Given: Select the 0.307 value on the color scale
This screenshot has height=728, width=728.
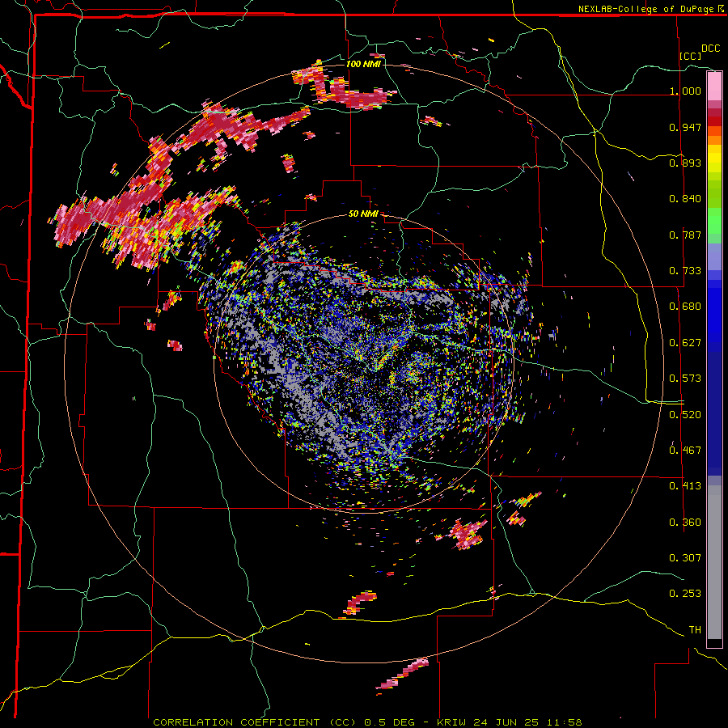Looking at the screenshot, I should tap(685, 558).
